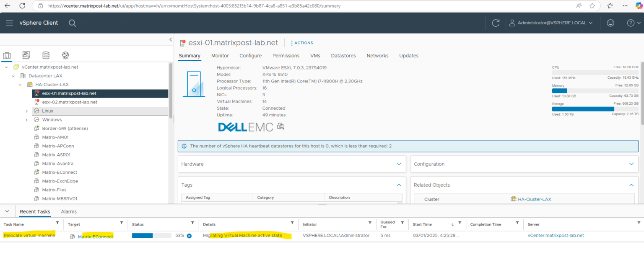Expand the Linux VM folder
The height and width of the screenshot is (270, 644).
pyautogui.click(x=26, y=111)
